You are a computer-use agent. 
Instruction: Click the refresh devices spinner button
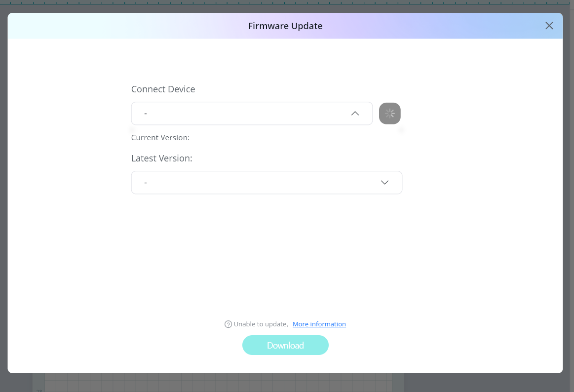[x=389, y=114]
